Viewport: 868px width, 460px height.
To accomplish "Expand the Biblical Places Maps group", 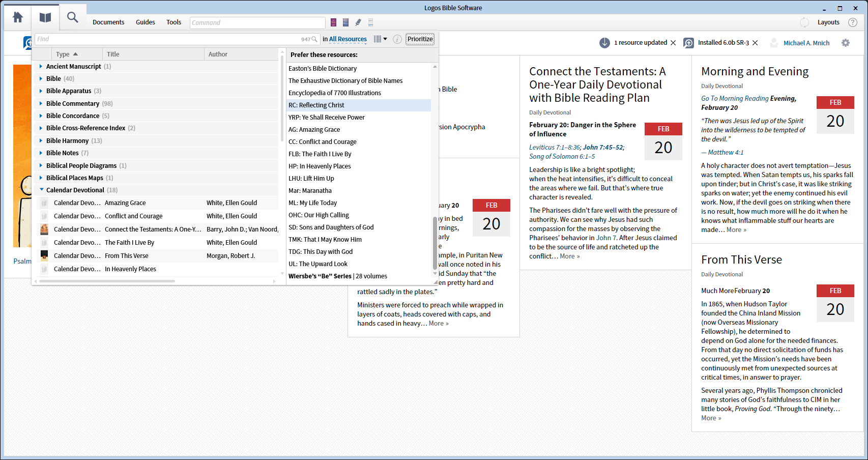I will pos(41,178).
